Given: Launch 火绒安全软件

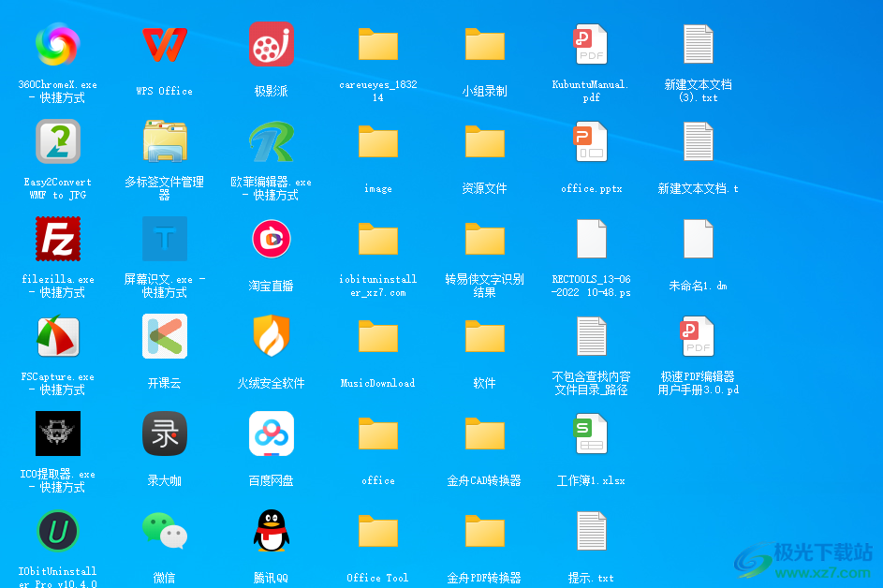Looking at the screenshot, I should coord(271,337).
